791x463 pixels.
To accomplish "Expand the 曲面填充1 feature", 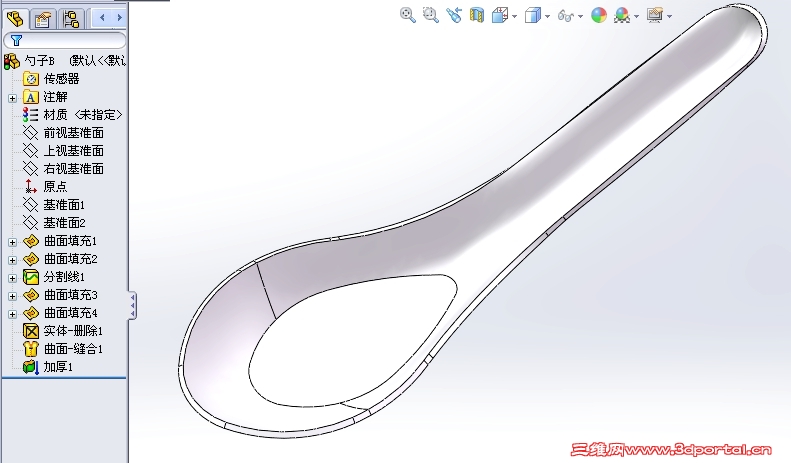I will 13,242.
